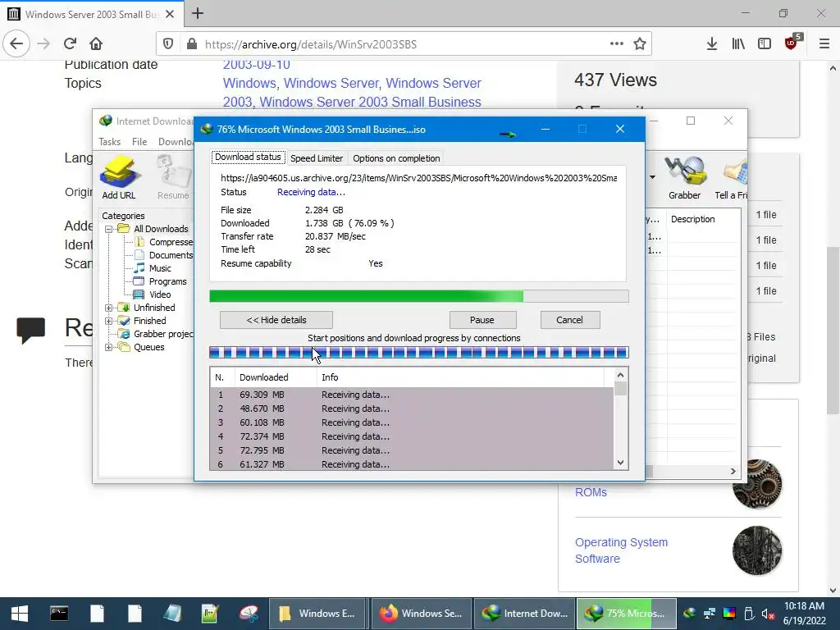Select connection row 4 with 72.374 MB
840x630 pixels.
pos(412,436)
